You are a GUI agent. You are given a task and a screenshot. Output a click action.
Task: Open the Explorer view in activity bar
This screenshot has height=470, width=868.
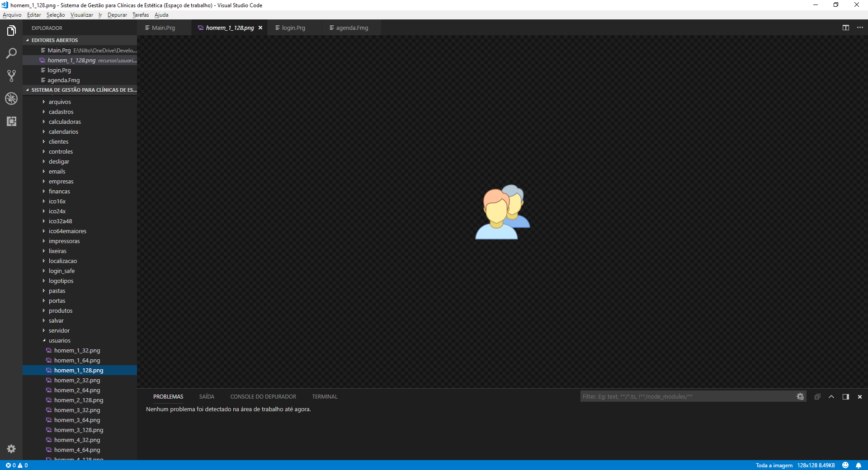pos(11,31)
